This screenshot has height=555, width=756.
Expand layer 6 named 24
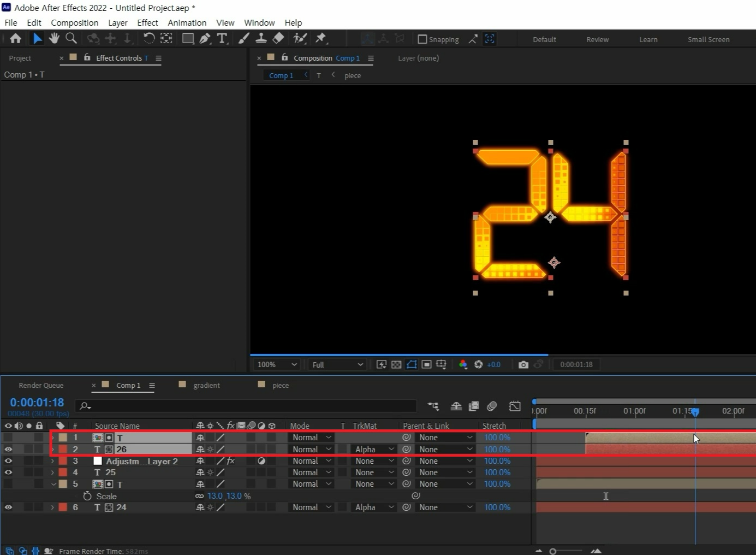(53, 507)
